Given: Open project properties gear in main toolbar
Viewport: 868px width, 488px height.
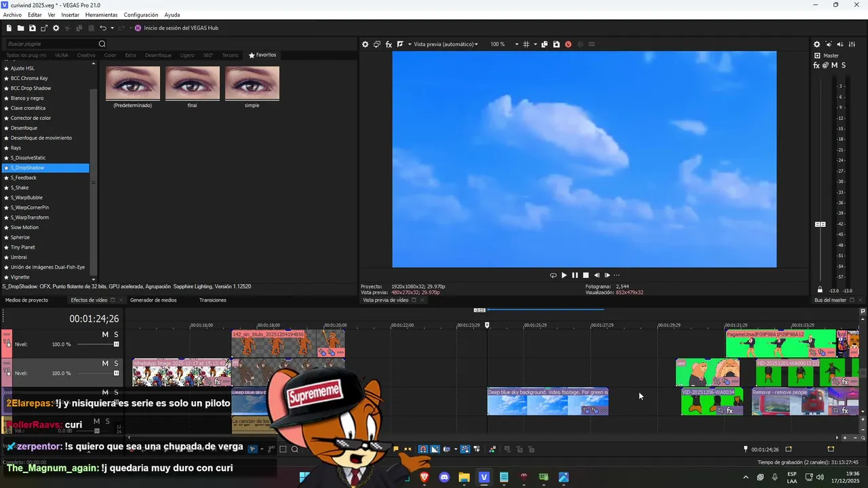Looking at the screenshot, I should [56, 28].
